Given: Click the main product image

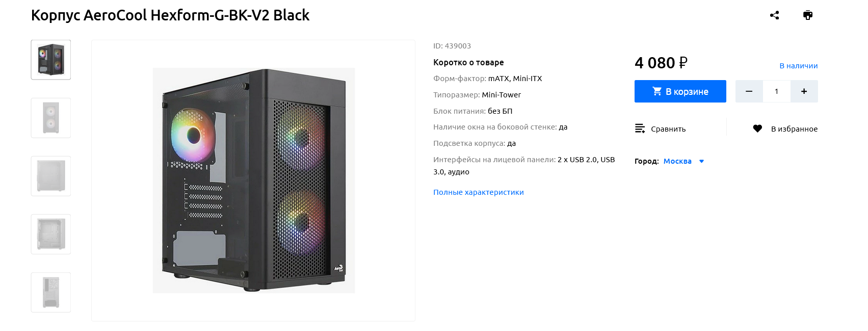Looking at the screenshot, I should (253, 181).
